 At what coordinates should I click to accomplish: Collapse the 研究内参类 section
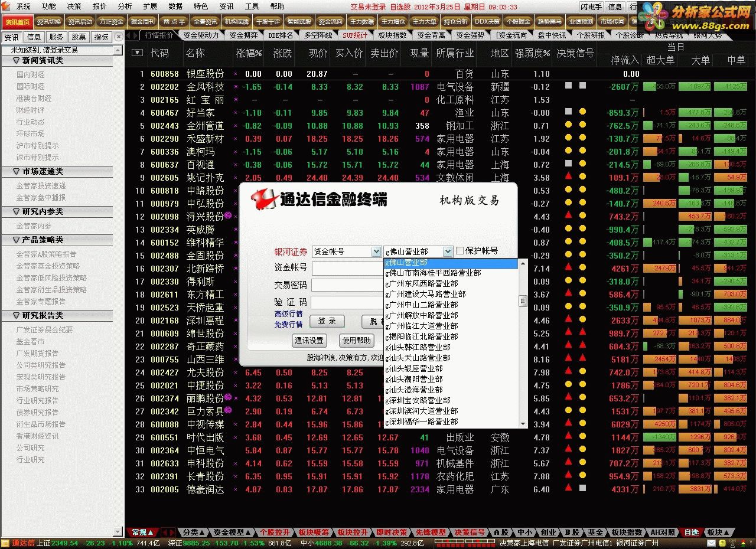(x=17, y=212)
